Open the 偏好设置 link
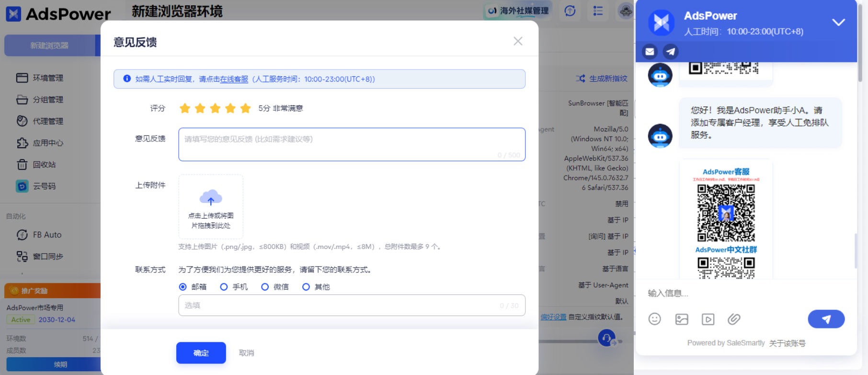This screenshot has height=375, width=868. [x=554, y=317]
